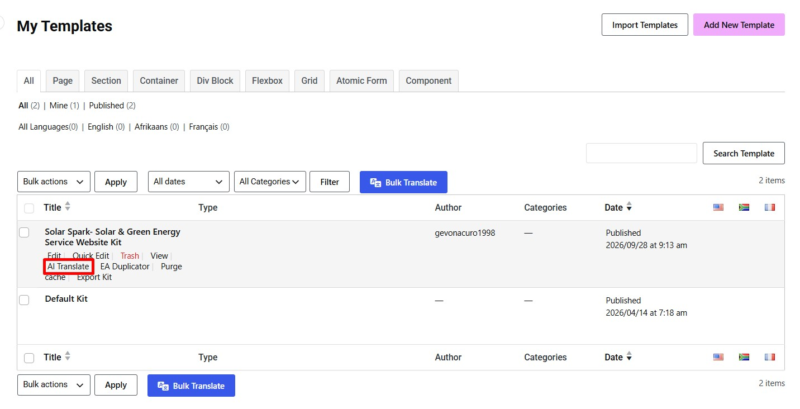Screen dimensions: 800x409
Task: Click the date 2026/04/14 at 7:18 am
Action: coord(646,313)
